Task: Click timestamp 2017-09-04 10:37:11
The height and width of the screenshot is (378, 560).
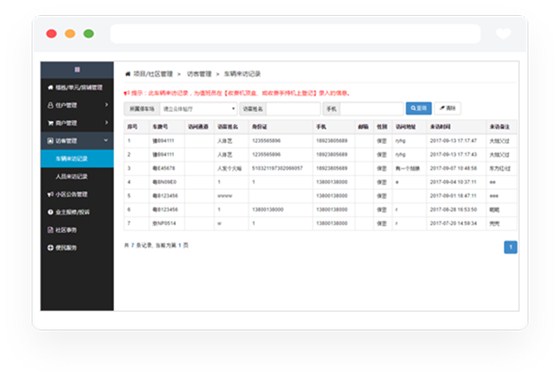Action: (453, 182)
